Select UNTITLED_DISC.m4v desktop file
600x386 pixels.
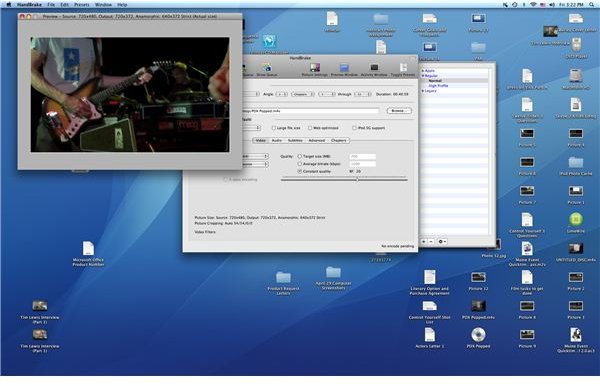point(576,252)
